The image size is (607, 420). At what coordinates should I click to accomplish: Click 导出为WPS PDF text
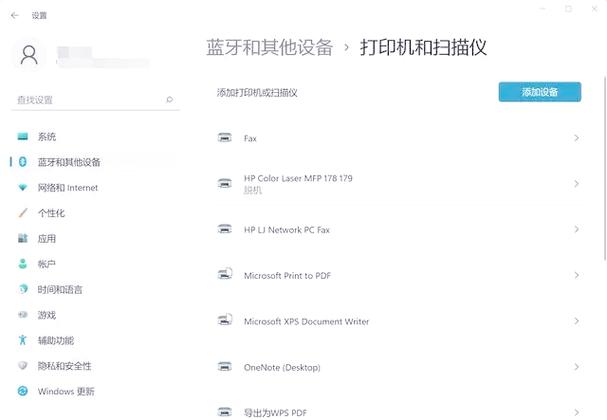(x=275, y=412)
